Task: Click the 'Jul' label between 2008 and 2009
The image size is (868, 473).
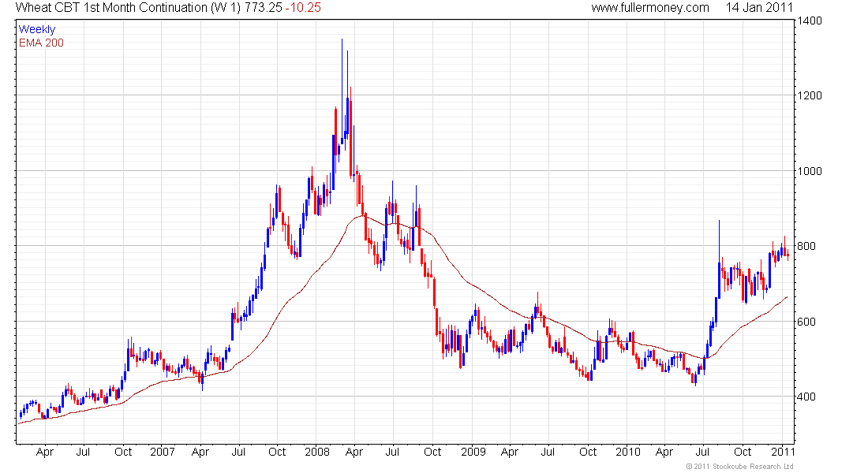Action: click(392, 452)
